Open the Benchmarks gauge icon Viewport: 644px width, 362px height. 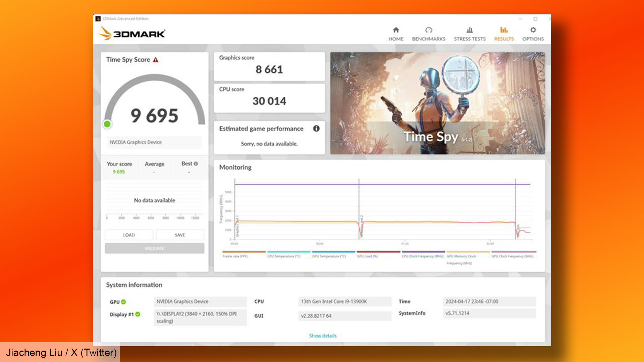429,30
